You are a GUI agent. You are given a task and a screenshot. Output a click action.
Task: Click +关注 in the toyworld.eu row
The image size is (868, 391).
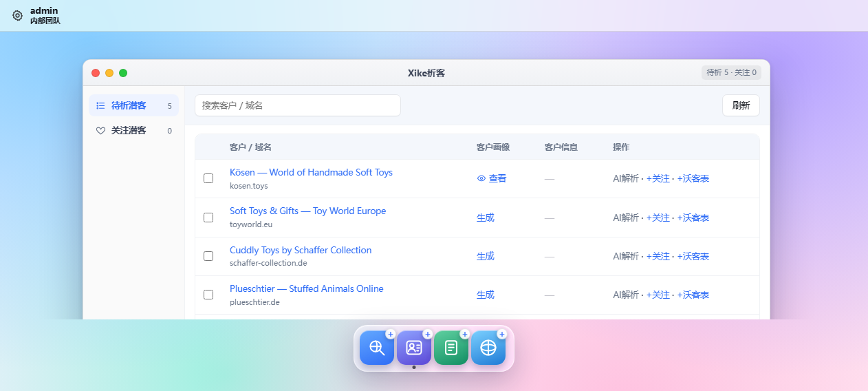coord(658,218)
